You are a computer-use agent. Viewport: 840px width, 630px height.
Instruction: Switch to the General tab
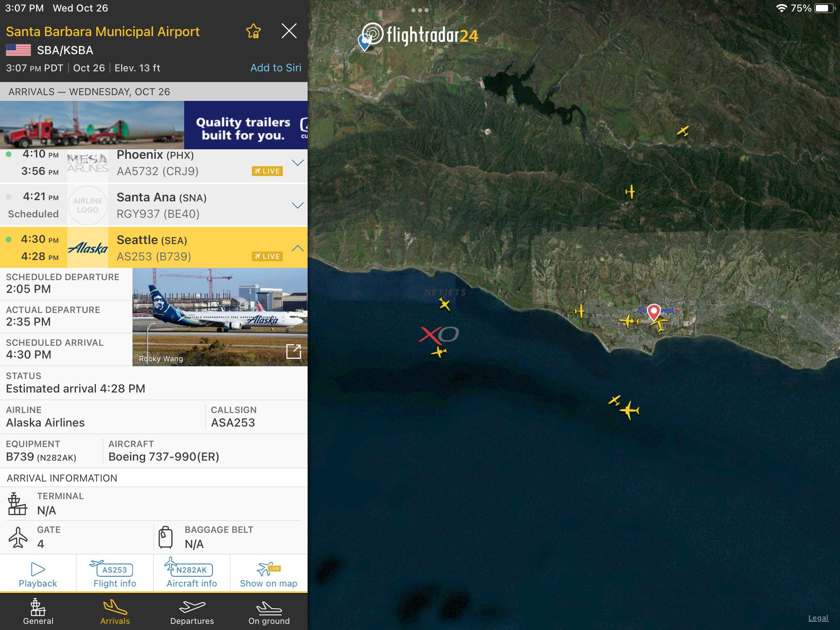pyautogui.click(x=38, y=612)
